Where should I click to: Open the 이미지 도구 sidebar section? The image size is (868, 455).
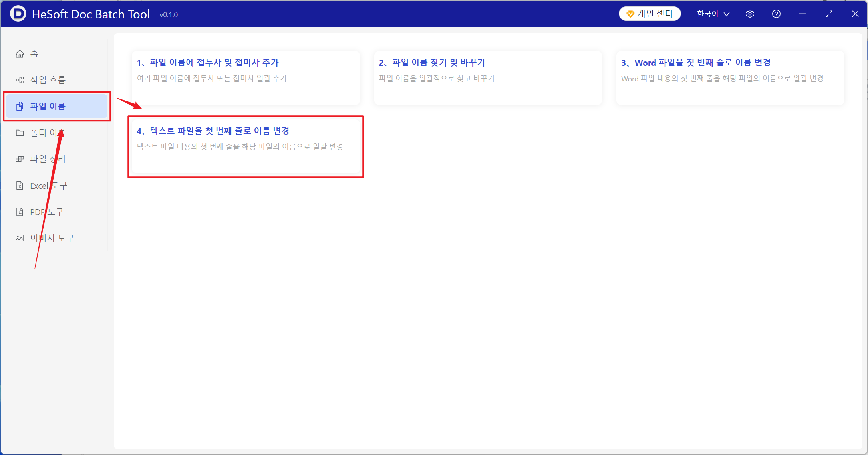[x=57, y=238]
